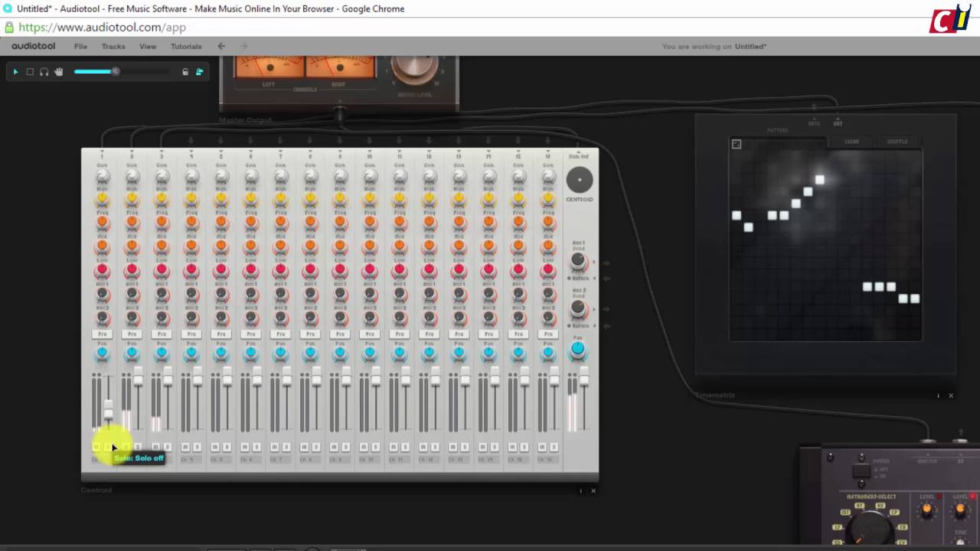This screenshot has height=551, width=980.
Task: Click channel 5 orange Freq knob
Action: tap(221, 223)
